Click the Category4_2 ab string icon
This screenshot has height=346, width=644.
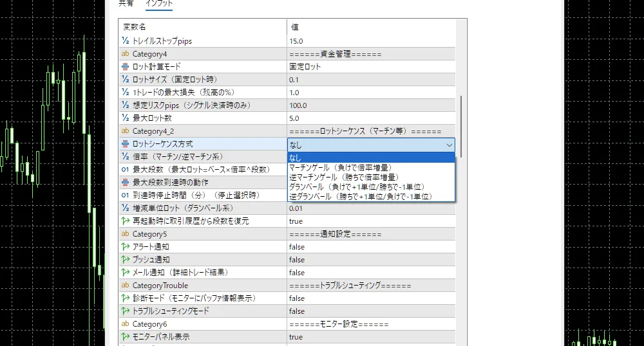tap(126, 131)
